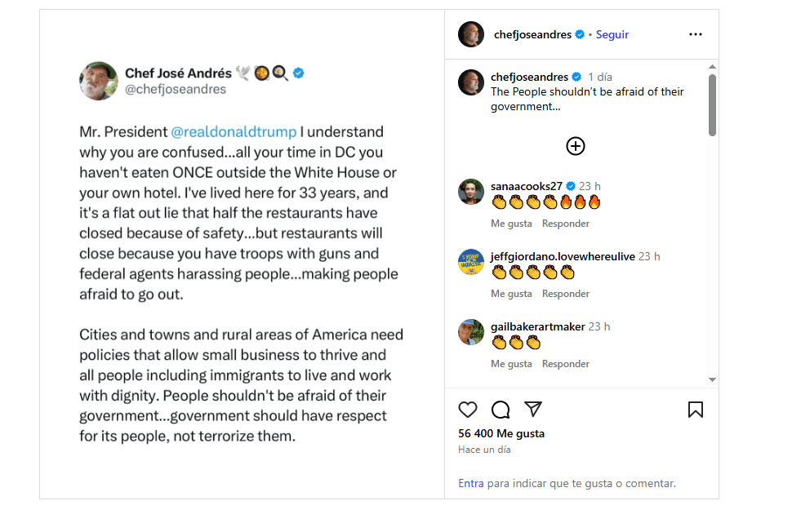
Task: Load more comments with the plus circle
Action: click(x=576, y=146)
